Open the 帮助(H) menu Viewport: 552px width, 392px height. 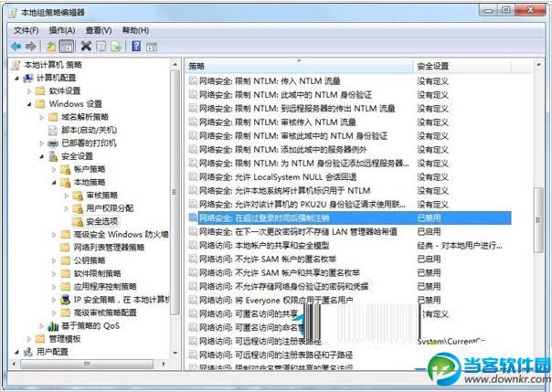(x=135, y=31)
